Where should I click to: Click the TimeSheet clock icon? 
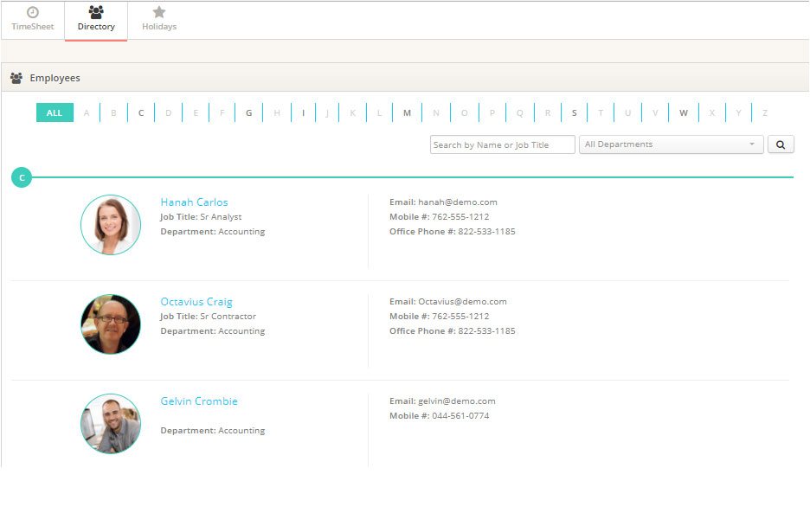(x=32, y=15)
